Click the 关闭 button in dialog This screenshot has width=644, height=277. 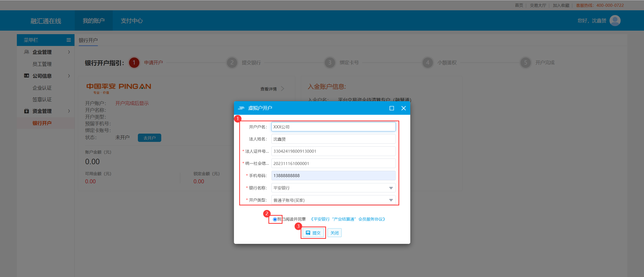(334, 233)
